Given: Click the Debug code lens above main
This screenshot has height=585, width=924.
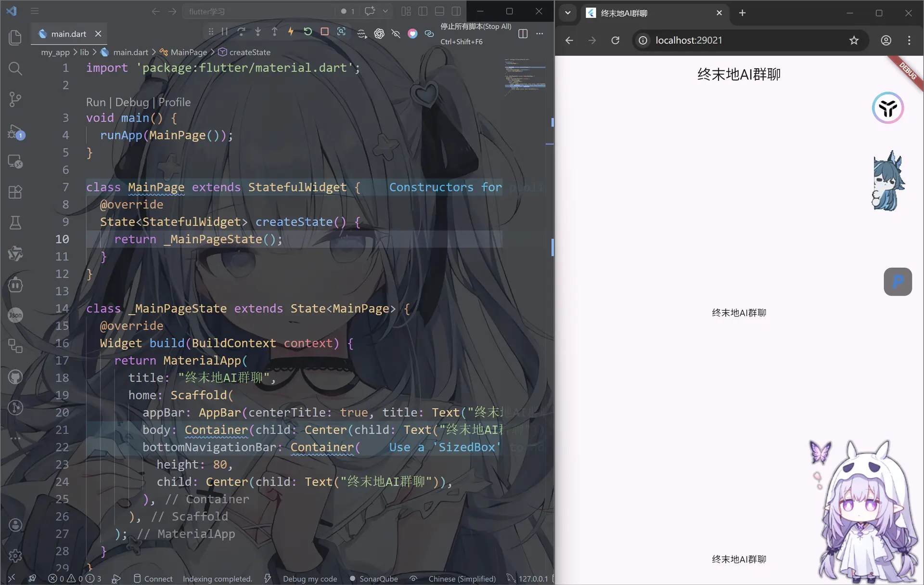Looking at the screenshot, I should (x=132, y=102).
